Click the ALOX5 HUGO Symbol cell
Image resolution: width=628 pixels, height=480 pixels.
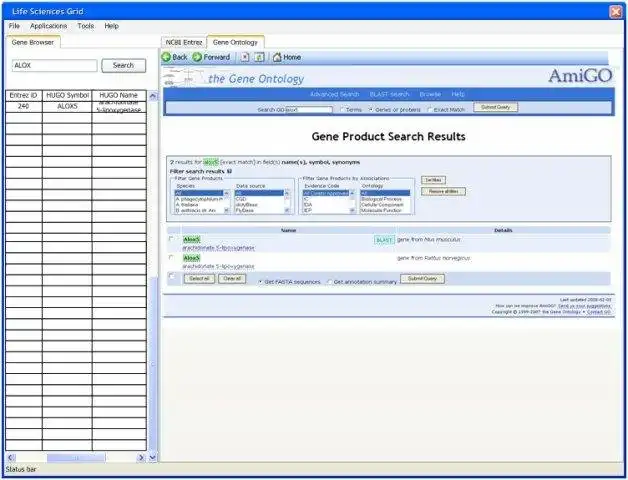pos(67,107)
